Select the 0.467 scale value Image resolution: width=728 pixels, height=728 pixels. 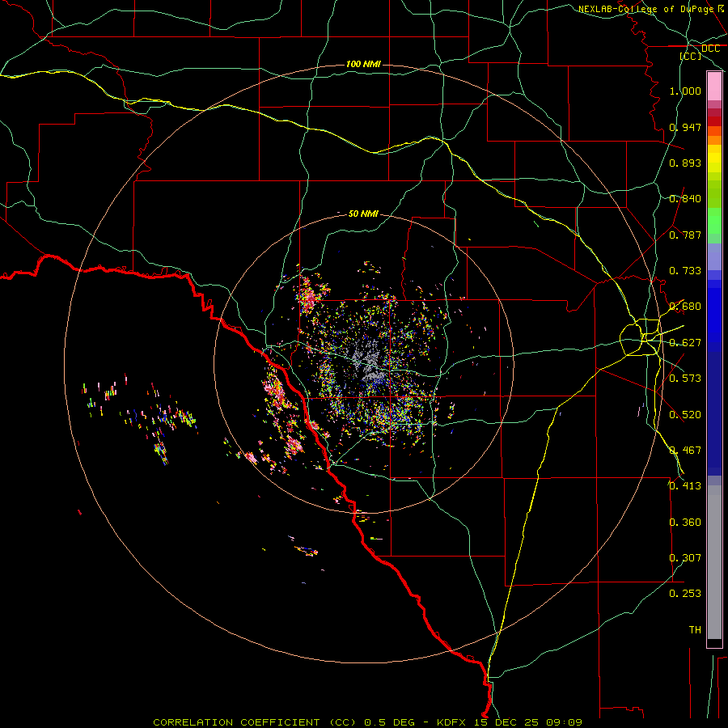(x=685, y=451)
